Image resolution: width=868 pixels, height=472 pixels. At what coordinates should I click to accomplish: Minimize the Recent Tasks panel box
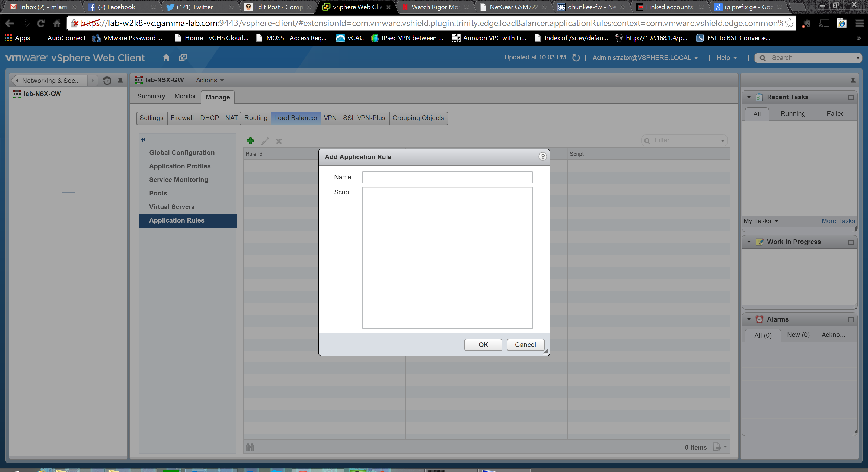851,97
